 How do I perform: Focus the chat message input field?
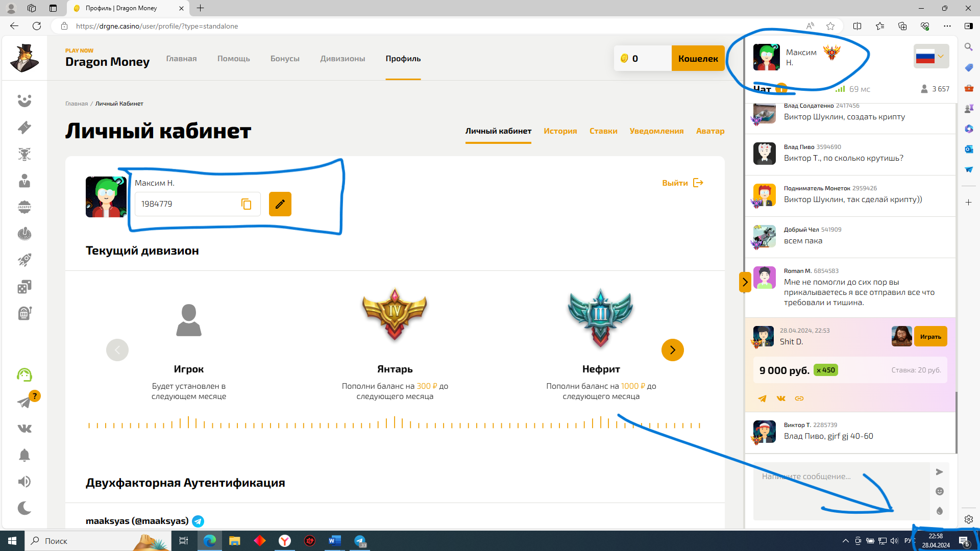pos(841,491)
